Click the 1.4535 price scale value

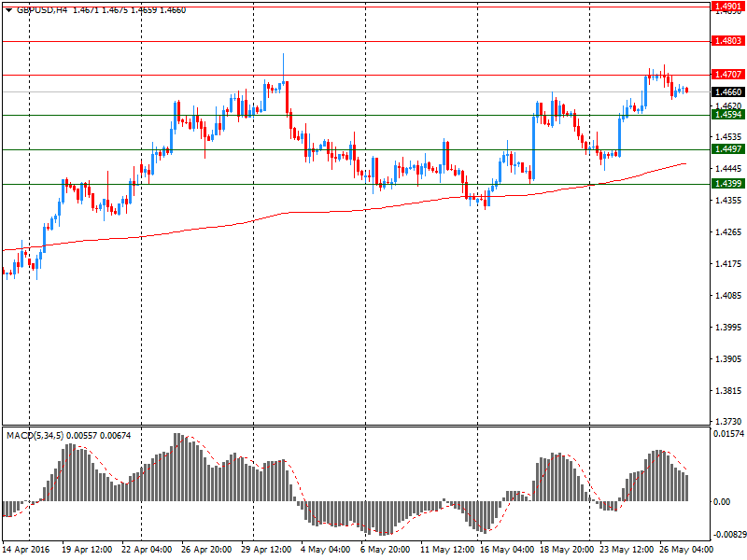point(728,137)
